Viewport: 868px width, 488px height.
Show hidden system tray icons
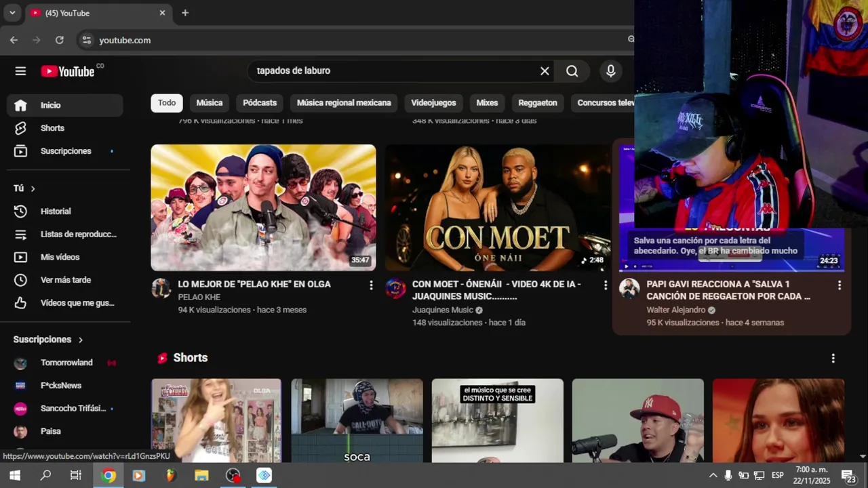click(x=713, y=475)
